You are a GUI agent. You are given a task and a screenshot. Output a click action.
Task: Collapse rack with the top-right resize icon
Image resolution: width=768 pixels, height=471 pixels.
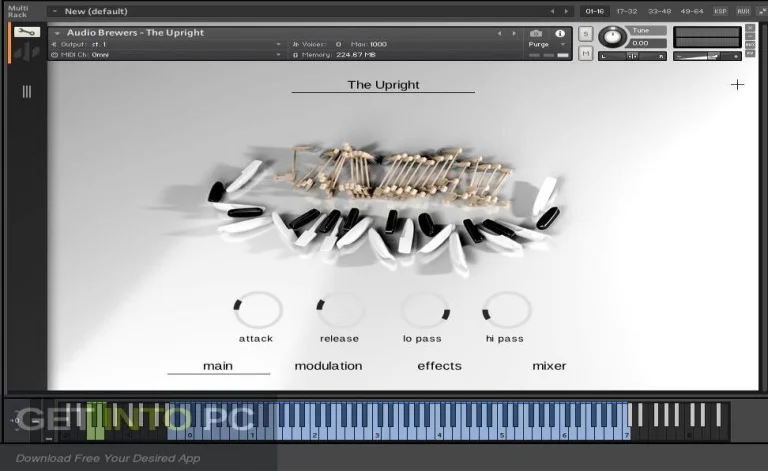point(762,11)
